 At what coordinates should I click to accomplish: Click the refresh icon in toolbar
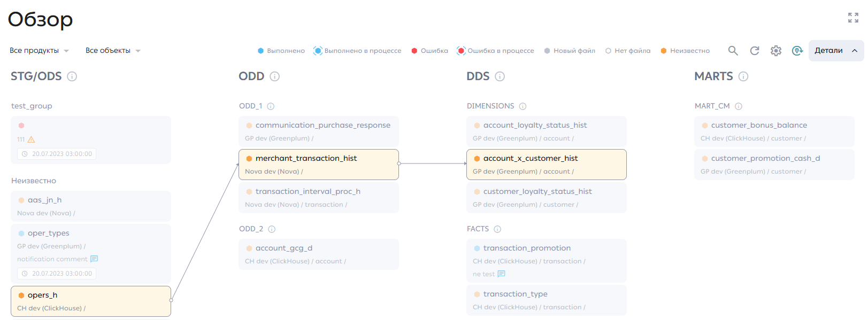pyautogui.click(x=755, y=51)
